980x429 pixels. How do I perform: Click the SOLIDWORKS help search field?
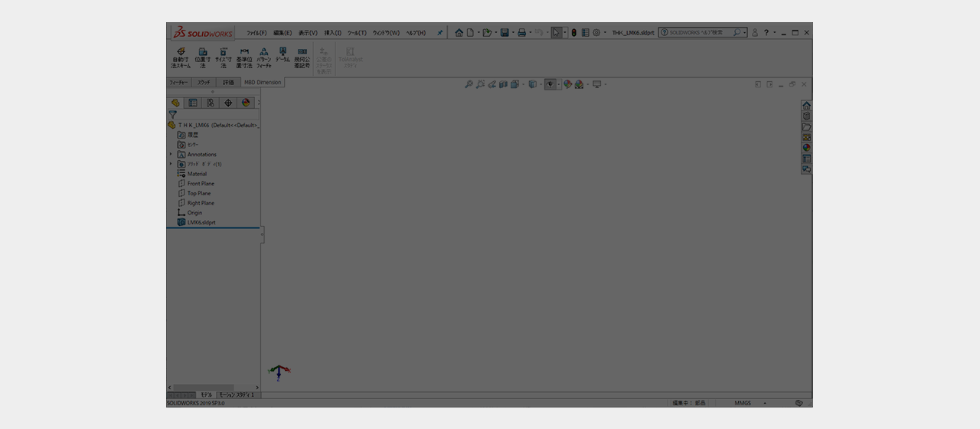pyautogui.click(x=700, y=33)
